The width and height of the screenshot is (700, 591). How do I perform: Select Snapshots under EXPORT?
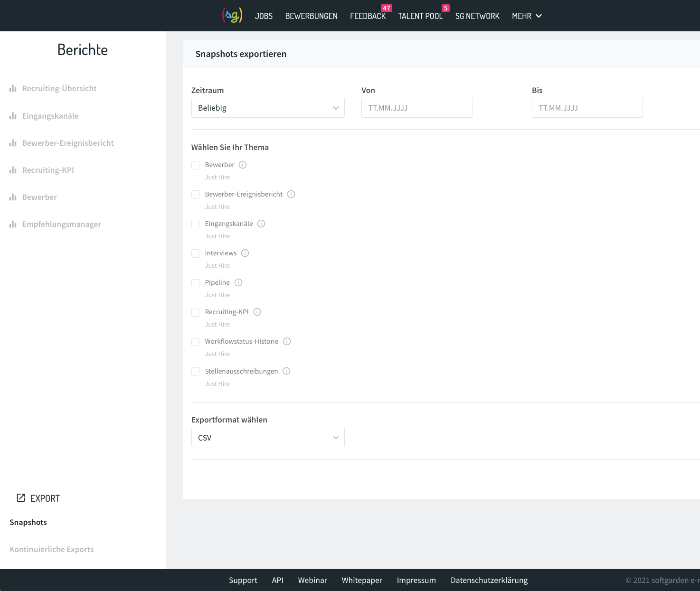tap(28, 522)
